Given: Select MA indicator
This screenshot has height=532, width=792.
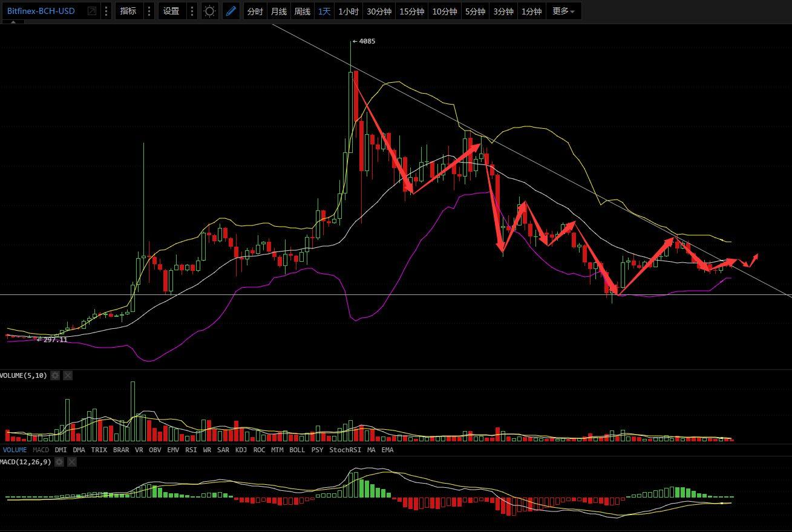Looking at the screenshot, I should point(371,450).
